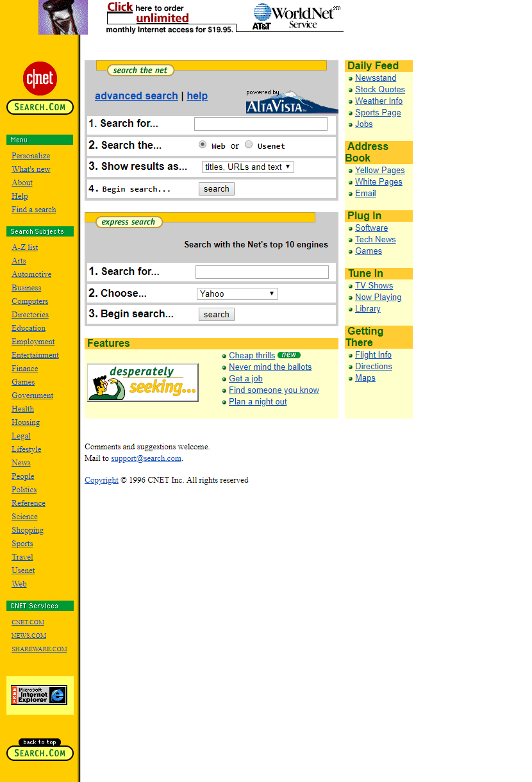Screen dimensions: 532x782
Task: Click the Microsoft Internet Explorer badge
Action: 39,695
